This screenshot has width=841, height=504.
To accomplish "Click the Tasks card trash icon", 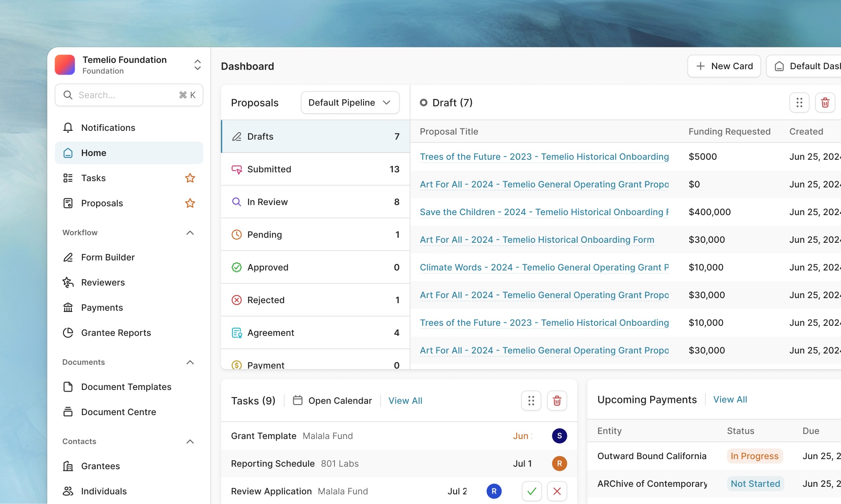I will [557, 401].
